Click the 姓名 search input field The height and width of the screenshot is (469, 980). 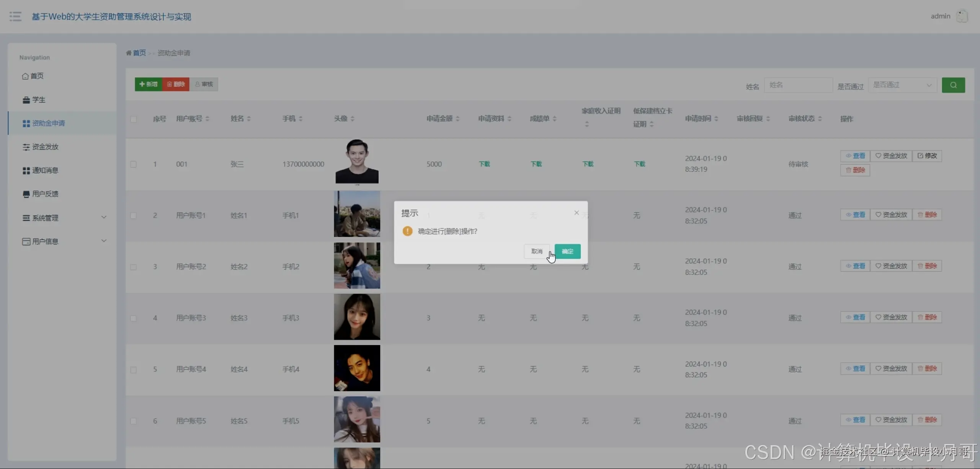pos(798,85)
